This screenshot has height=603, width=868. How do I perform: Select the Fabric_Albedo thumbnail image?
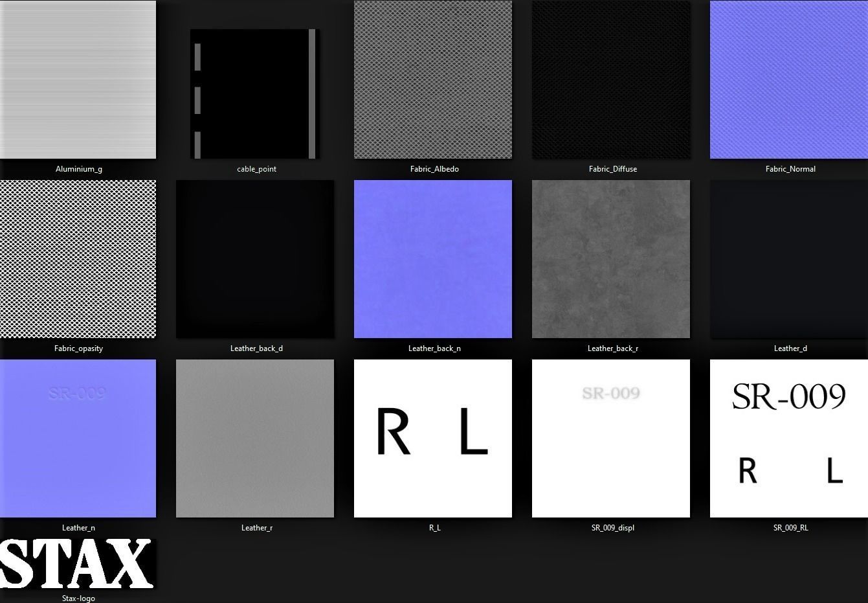click(433, 80)
